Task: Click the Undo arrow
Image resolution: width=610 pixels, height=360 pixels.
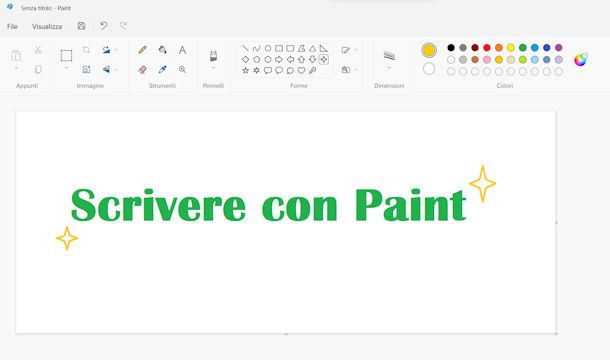Action: tap(103, 26)
